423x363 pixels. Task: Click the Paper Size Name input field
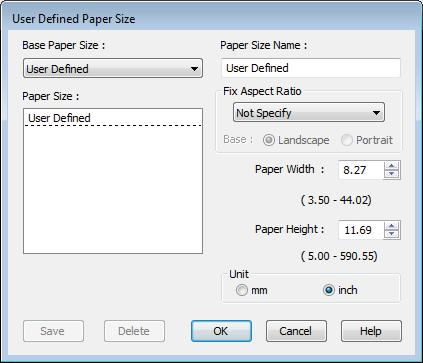point(311,68)
